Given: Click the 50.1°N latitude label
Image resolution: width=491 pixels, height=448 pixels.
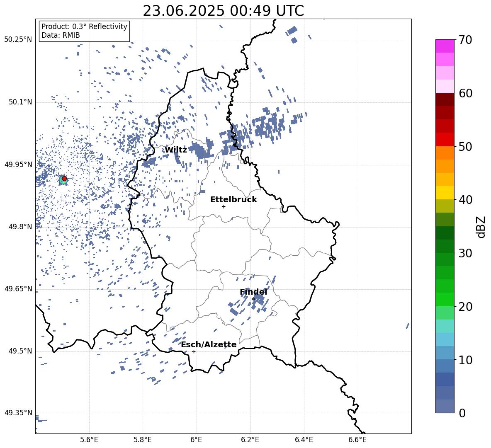Looking at the screenshot, I should (x=20, y=102).
